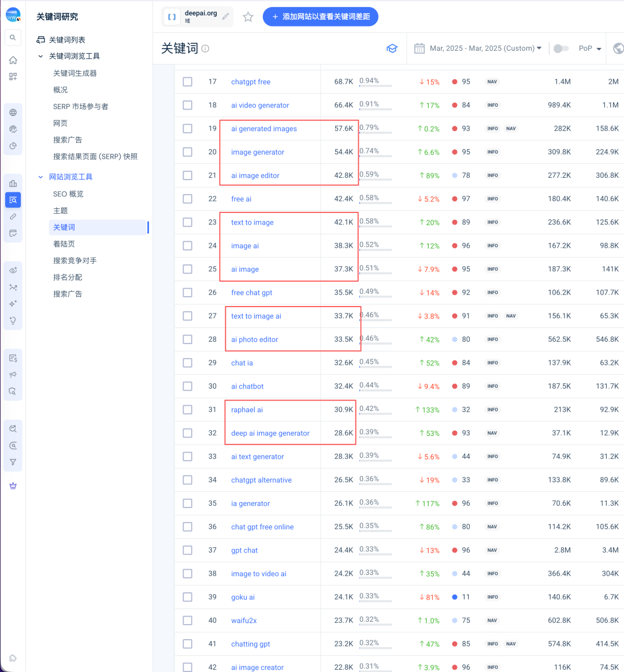This screenshot has width=624, height=672.
Task: Select 着陆页 in sidebar menu
Action: coord(64,244)
